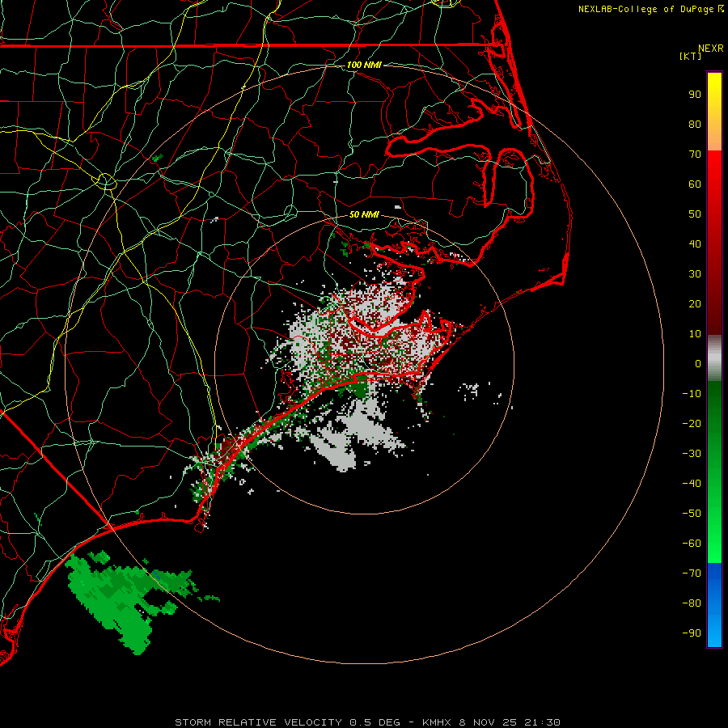Click the -30 value on the velocity scale
The width and height of the screenshot is (728, 728).
tap(692, 454)
